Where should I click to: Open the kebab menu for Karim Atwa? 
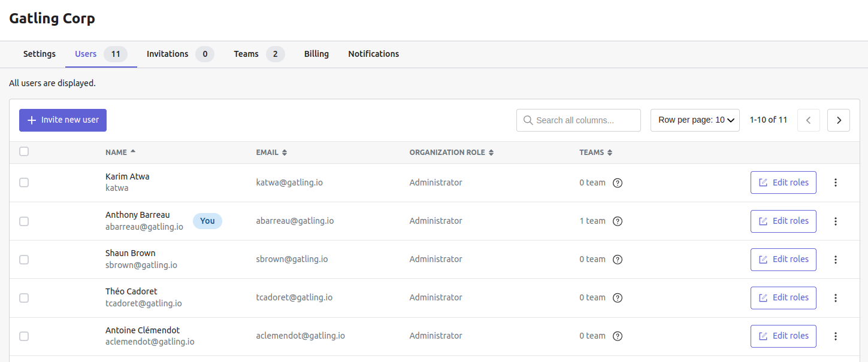[x=836, y=182]
